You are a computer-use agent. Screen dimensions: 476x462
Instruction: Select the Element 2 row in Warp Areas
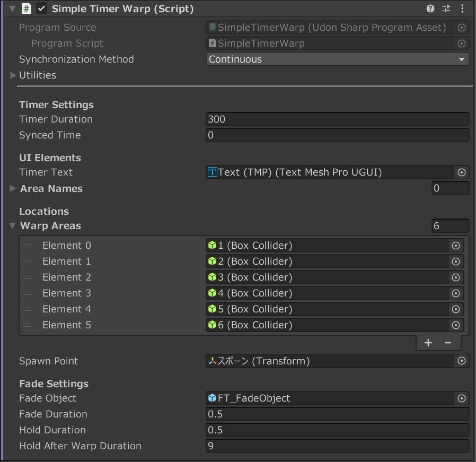106,277
